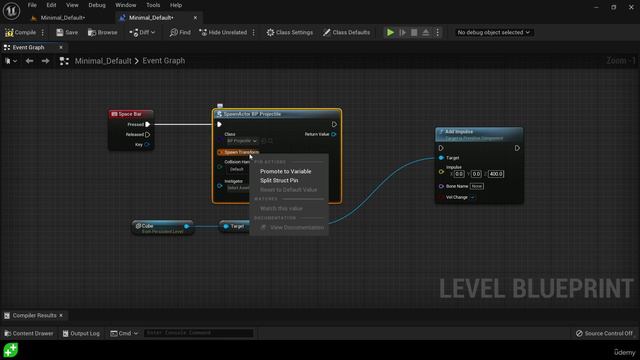Click the Find button

click(x=180, y=32)
